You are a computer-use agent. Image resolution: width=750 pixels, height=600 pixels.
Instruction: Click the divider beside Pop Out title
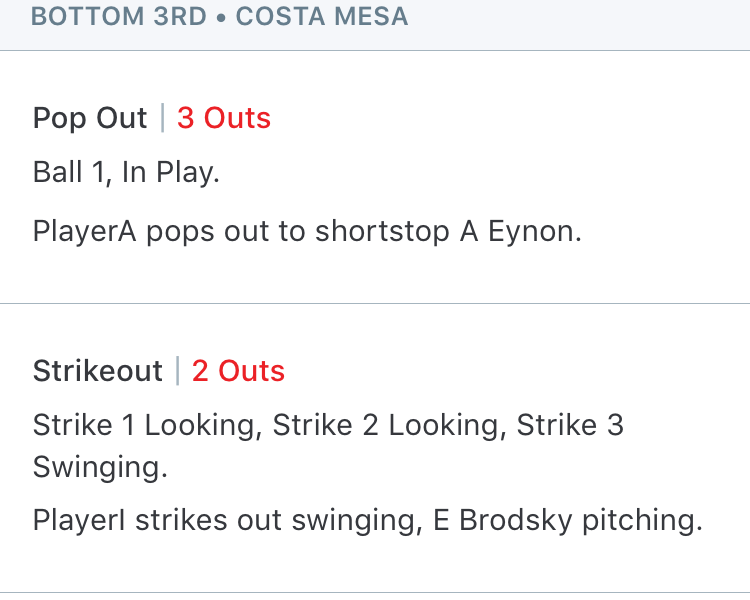pyautogui.click(x=163, y=118)
